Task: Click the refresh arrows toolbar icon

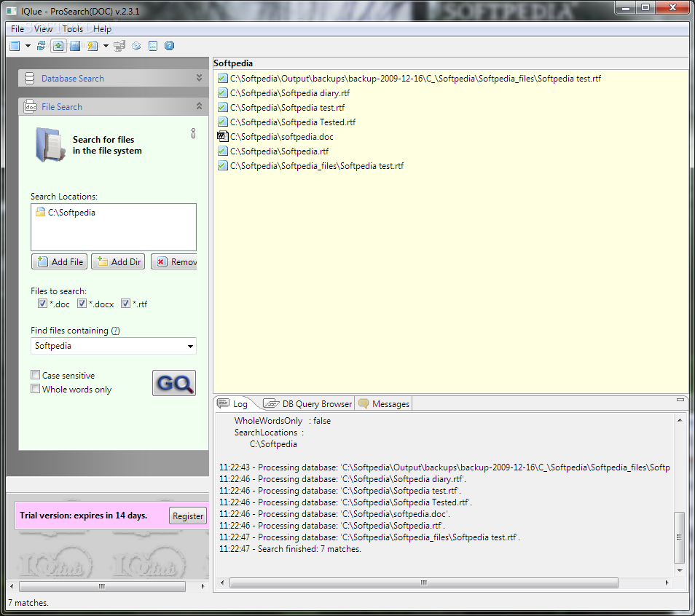Action: (42, 46)
